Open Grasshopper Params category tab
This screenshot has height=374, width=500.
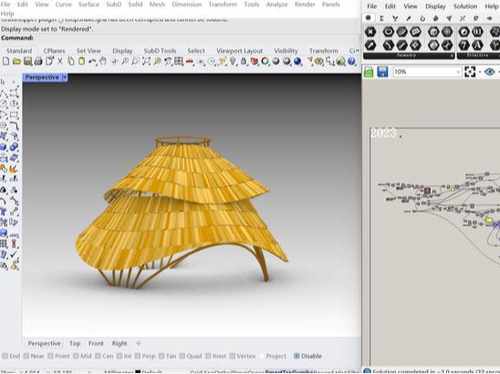[368, 18]
